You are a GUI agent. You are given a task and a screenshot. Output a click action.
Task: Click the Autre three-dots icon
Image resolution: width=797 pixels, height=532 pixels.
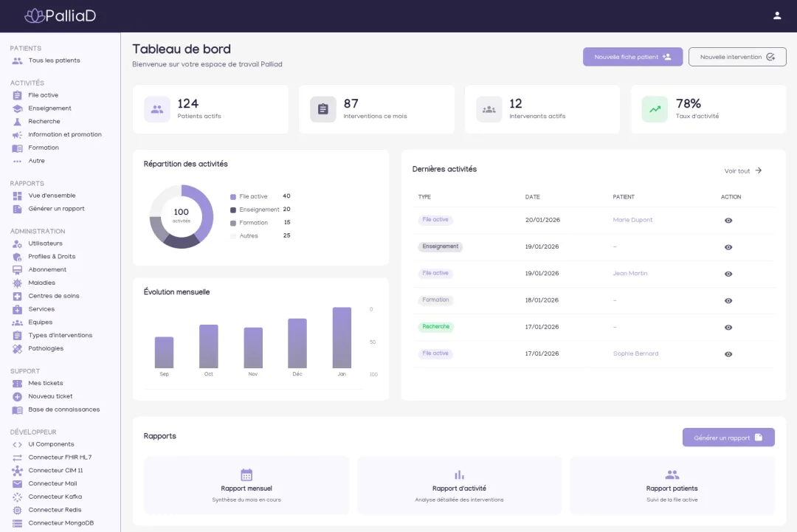17,161
